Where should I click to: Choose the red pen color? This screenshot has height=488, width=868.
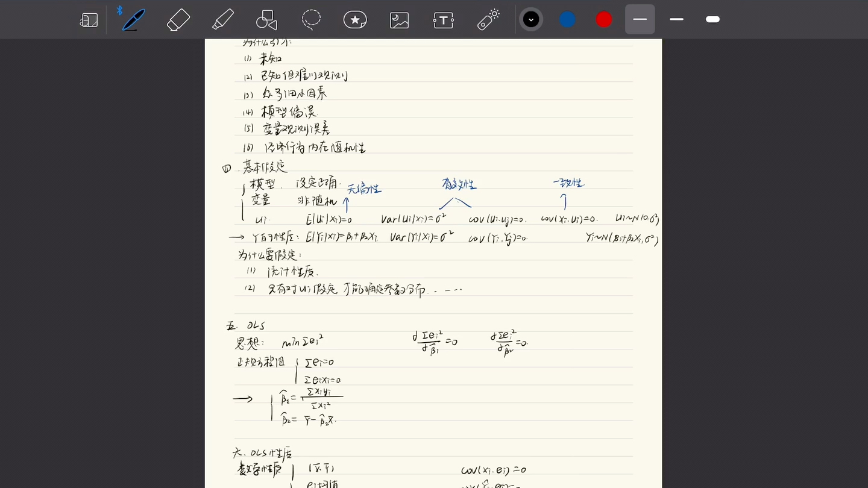click(x=604, y=20)
